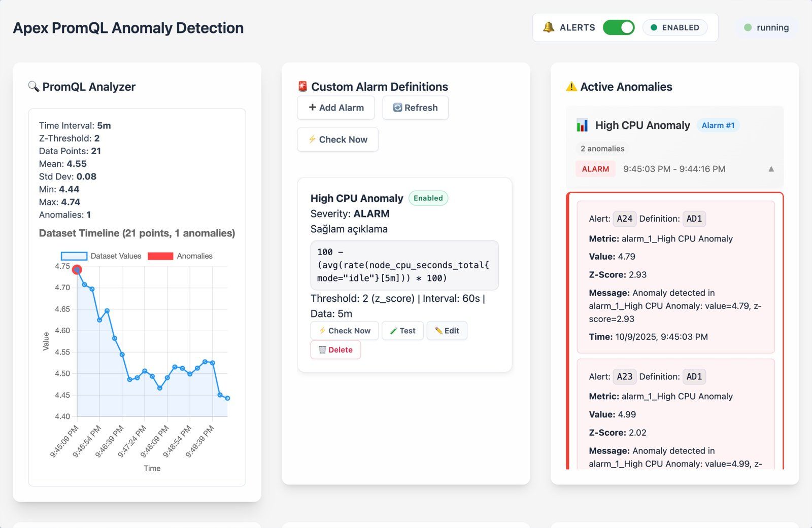Click AD1 definition tag in A23 alert
Viewport: 812px width, 528px height.
694,376
